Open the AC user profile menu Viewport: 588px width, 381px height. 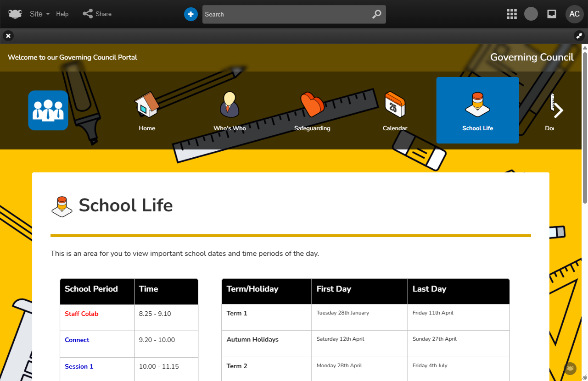tap(574, 14)
